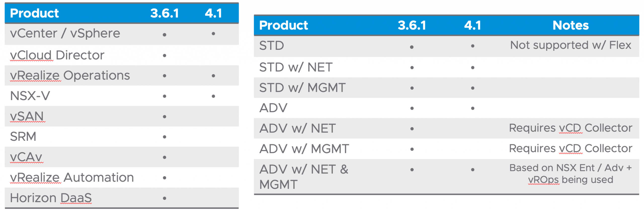
Task: Click the Notes column header
Action: (570, 25)
